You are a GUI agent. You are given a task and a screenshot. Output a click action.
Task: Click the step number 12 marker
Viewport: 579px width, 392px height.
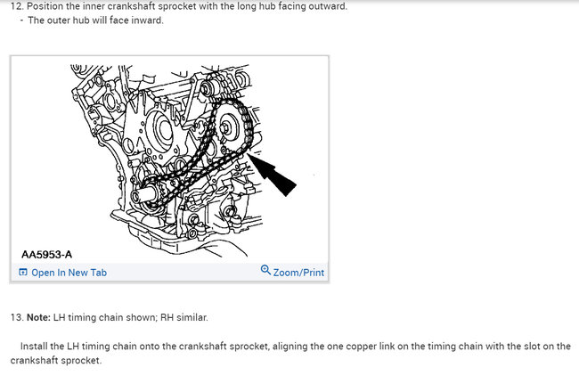(17, 6)
